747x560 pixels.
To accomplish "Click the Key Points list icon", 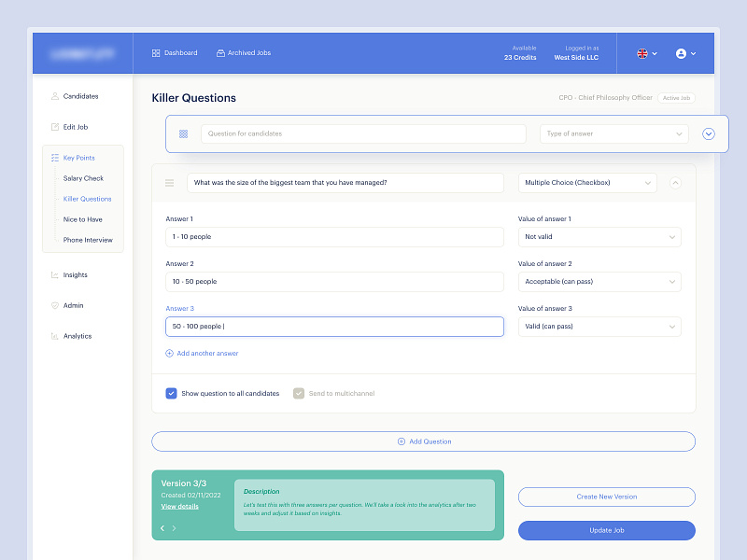I will coord(54,158).
